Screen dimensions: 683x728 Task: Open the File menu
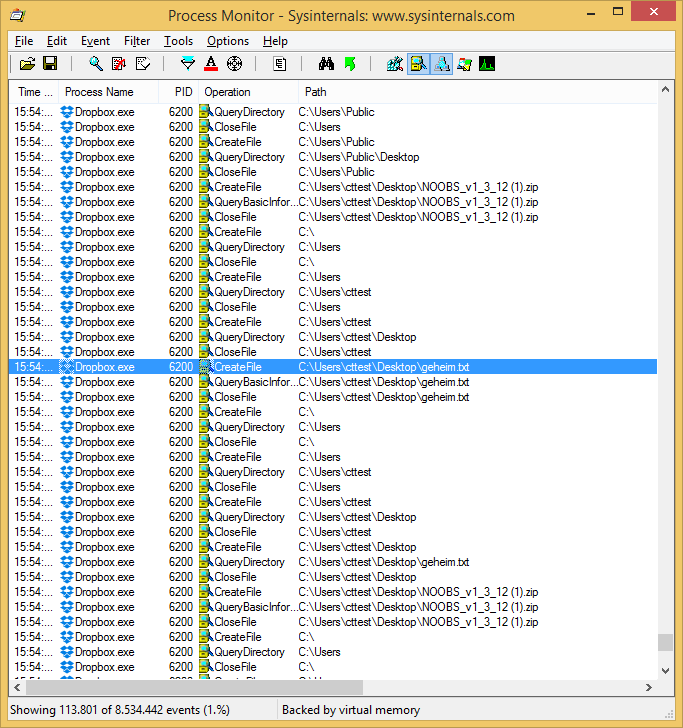pyautogui.click(x=24, y=41)
